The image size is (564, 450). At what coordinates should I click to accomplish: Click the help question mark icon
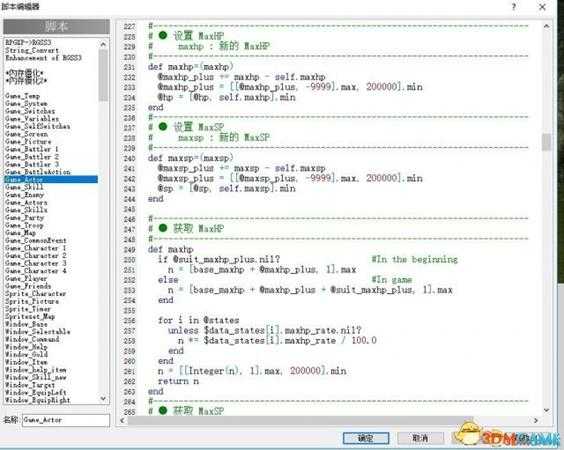(x=514, y=6)
